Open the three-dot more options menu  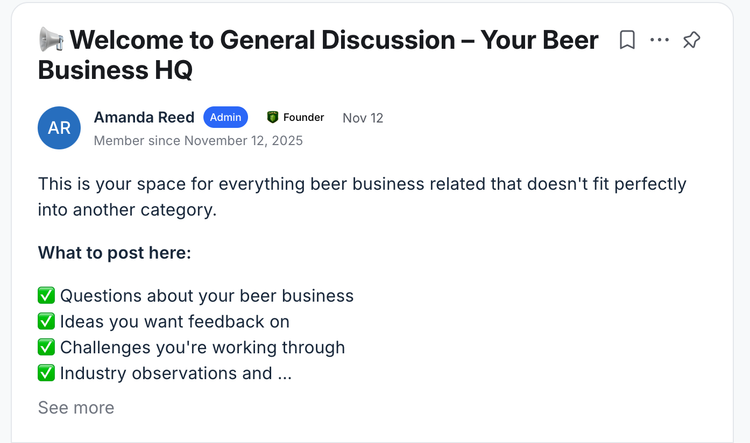(x=659, y=40)
